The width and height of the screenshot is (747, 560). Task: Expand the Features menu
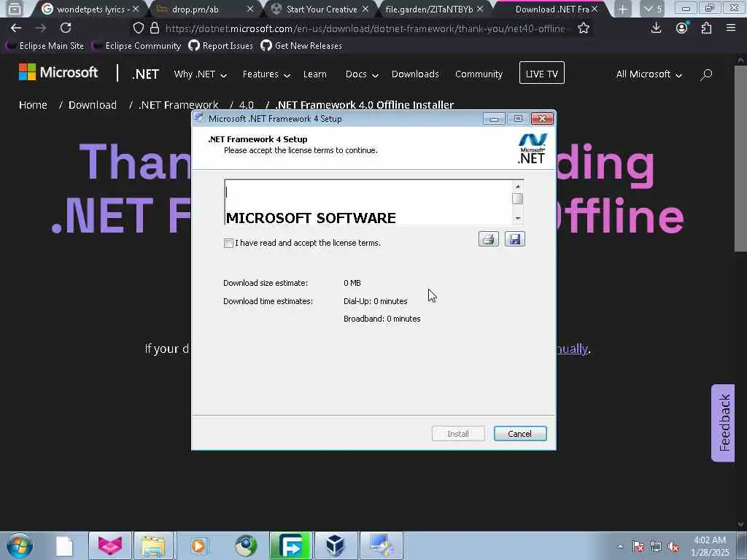[266, 74]
